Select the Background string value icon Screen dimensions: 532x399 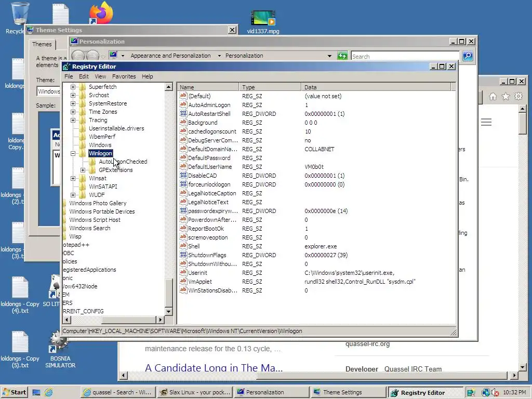click(x=183, y=123)
